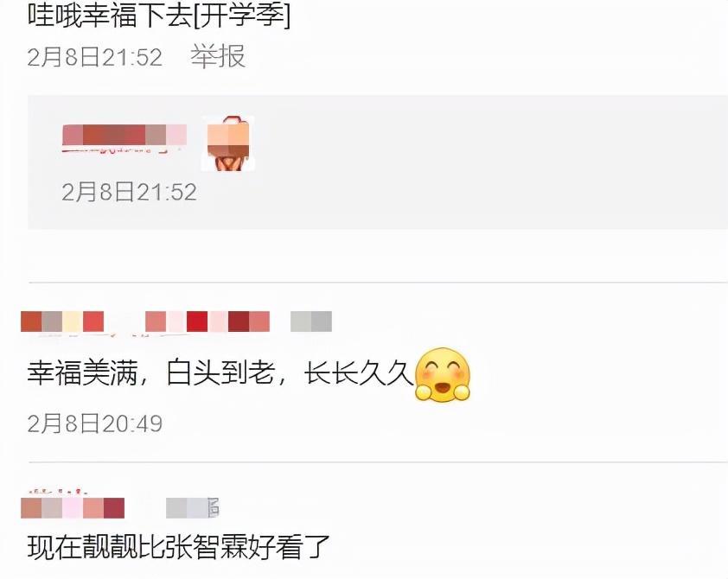Click the [开学季] emoticon tag
This screenshot has height=579, width=728.
pyautogui.click(x=241, y=16)
